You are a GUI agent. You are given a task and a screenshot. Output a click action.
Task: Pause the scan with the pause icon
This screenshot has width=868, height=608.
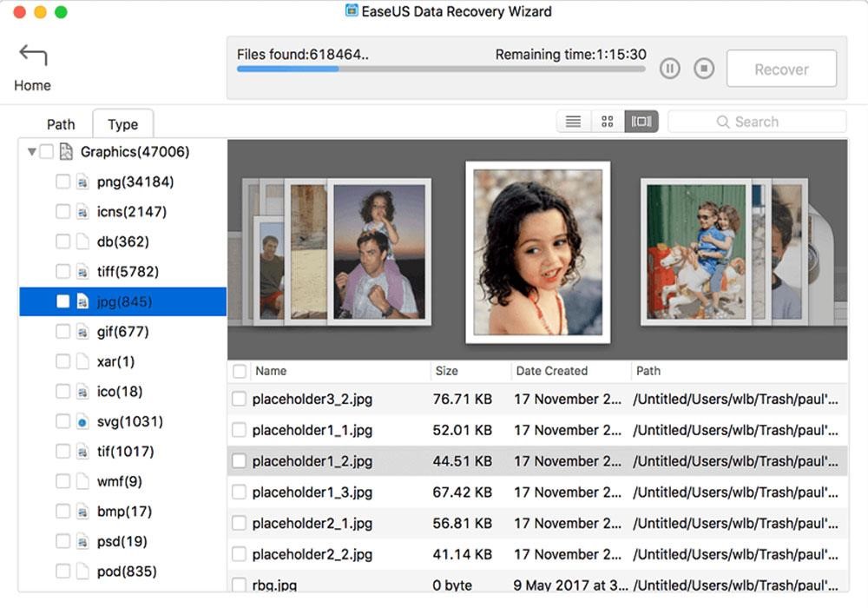click(x=670, y=69)
